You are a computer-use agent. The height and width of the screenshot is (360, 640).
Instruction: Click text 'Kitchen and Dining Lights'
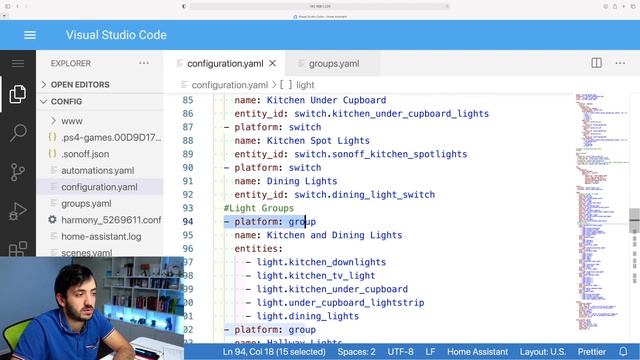[334, 235]
